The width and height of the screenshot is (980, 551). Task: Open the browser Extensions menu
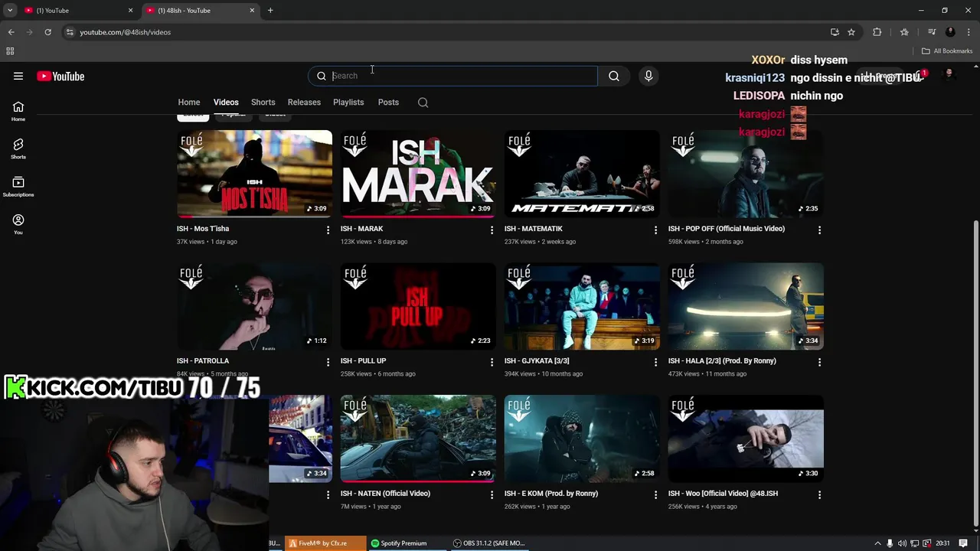coord(877,32)
